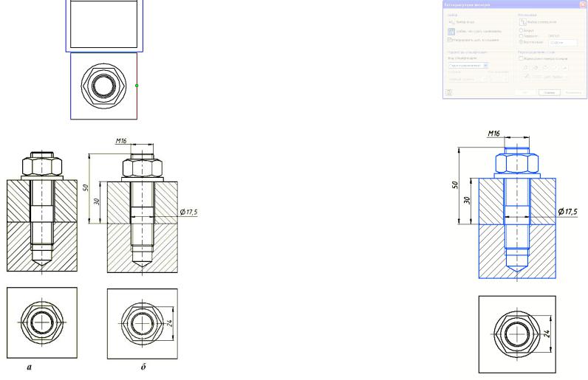588x380 pixels.
Task: Click the 50 height dimension on the blue drawing
Action: [455, 184]
